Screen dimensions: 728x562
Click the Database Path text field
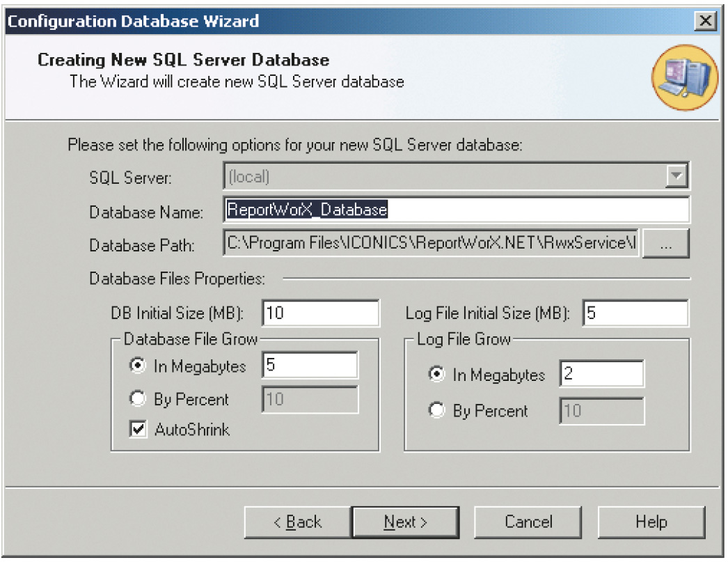[x=431, y=243]
